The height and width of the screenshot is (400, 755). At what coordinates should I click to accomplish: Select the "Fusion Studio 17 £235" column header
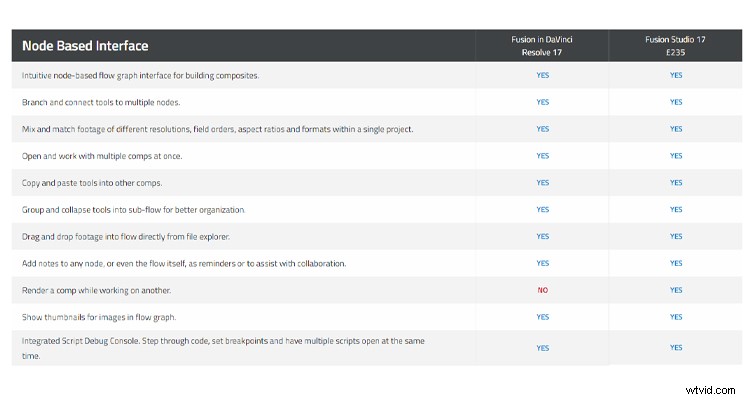coord(676,44)
